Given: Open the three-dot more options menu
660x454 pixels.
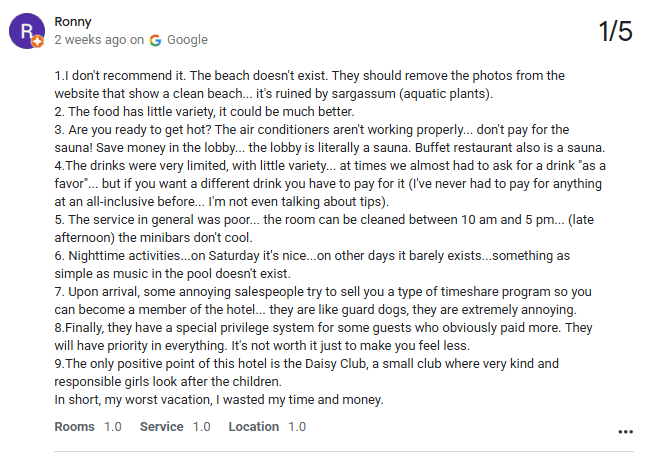Looking at the screenshot, I should point(626,432).
